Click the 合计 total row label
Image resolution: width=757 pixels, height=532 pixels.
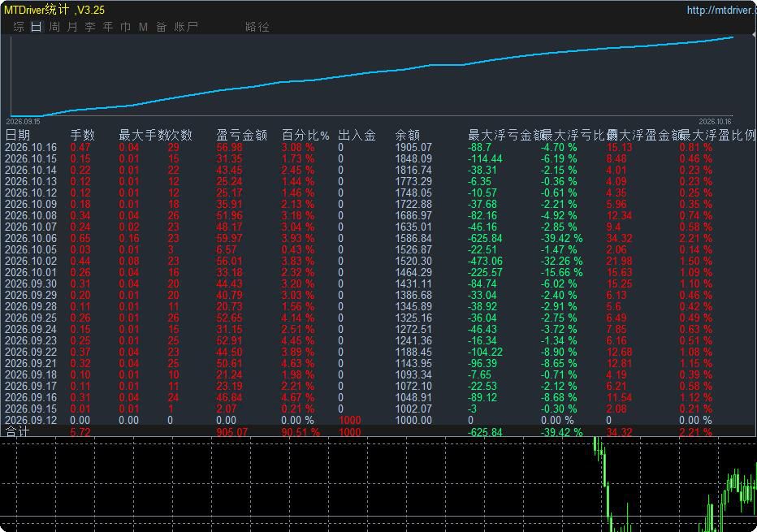click(17, 431)
